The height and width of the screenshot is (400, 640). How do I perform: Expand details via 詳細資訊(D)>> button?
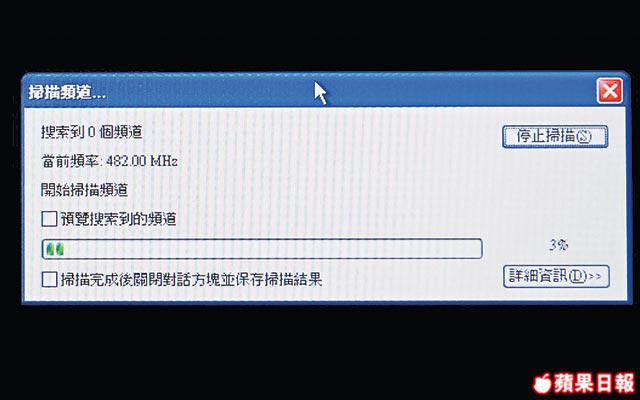coord(556,276)
